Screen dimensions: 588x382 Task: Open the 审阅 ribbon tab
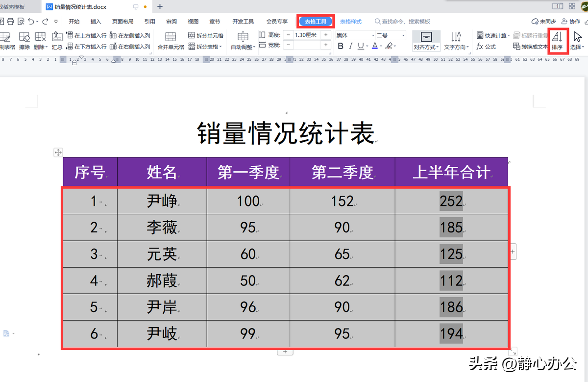click(171, 22)
